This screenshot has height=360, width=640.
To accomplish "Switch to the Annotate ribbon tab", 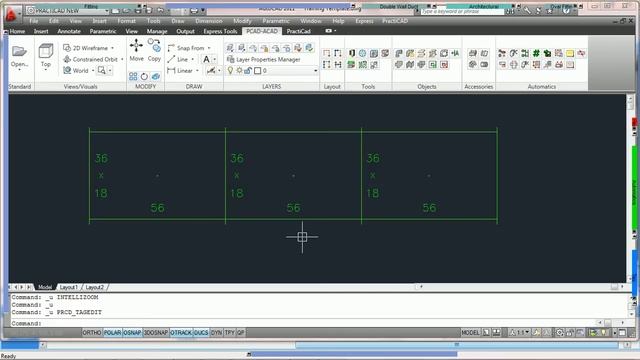I will tap(69, 31).
